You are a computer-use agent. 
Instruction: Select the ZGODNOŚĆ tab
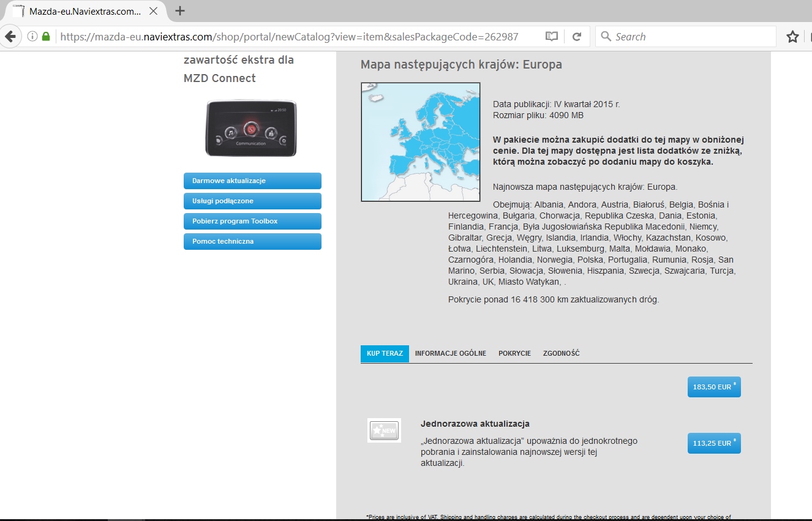point(561,354)
